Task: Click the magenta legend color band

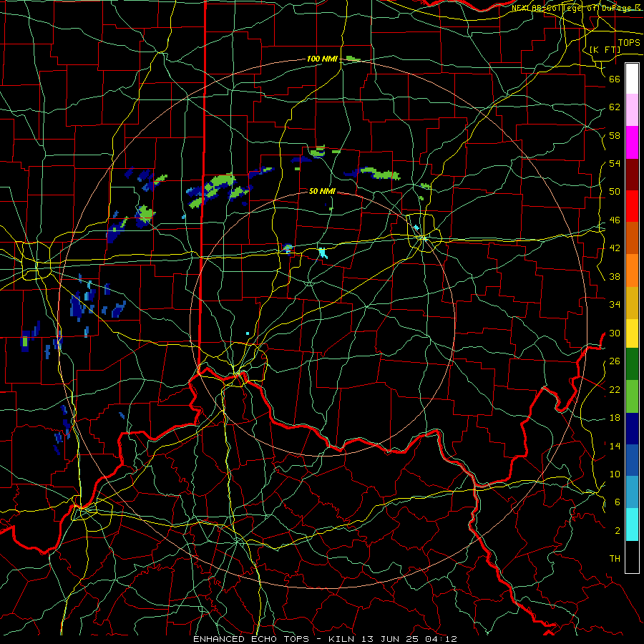Action: click(x=632, y=142)
